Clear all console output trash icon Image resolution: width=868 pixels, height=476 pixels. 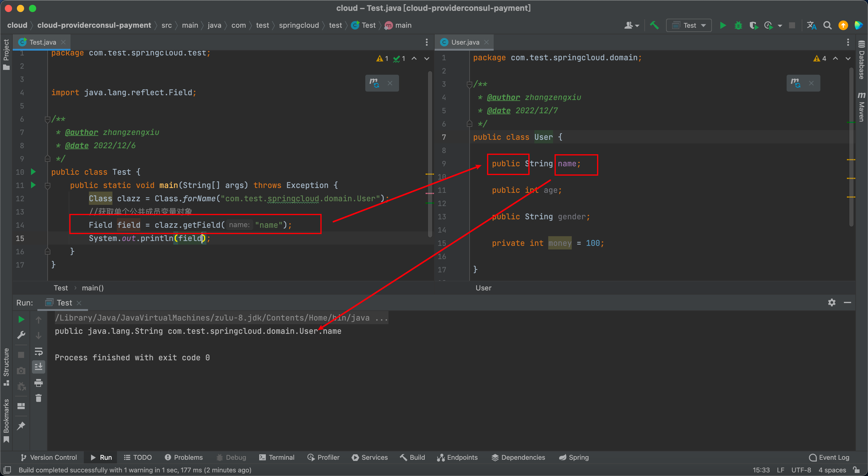pos(38,398)
